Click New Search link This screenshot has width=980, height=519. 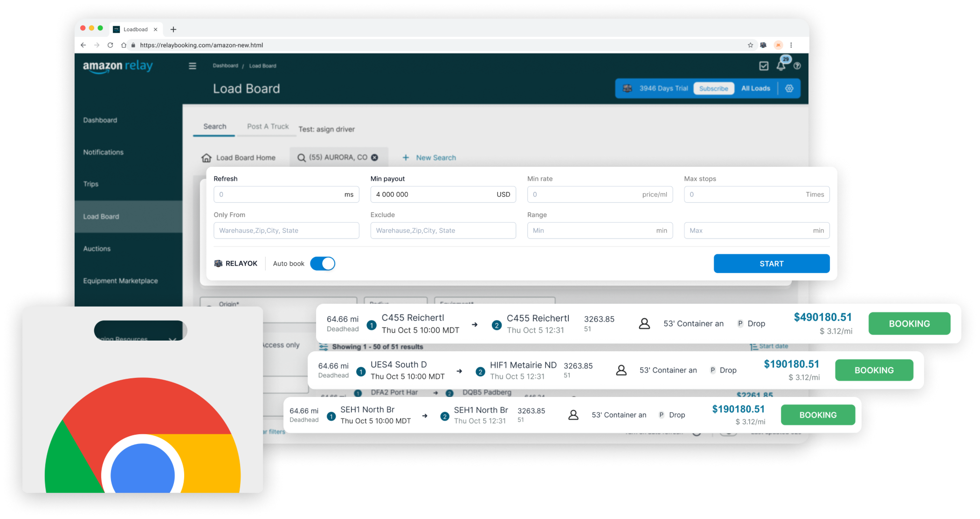436,158
